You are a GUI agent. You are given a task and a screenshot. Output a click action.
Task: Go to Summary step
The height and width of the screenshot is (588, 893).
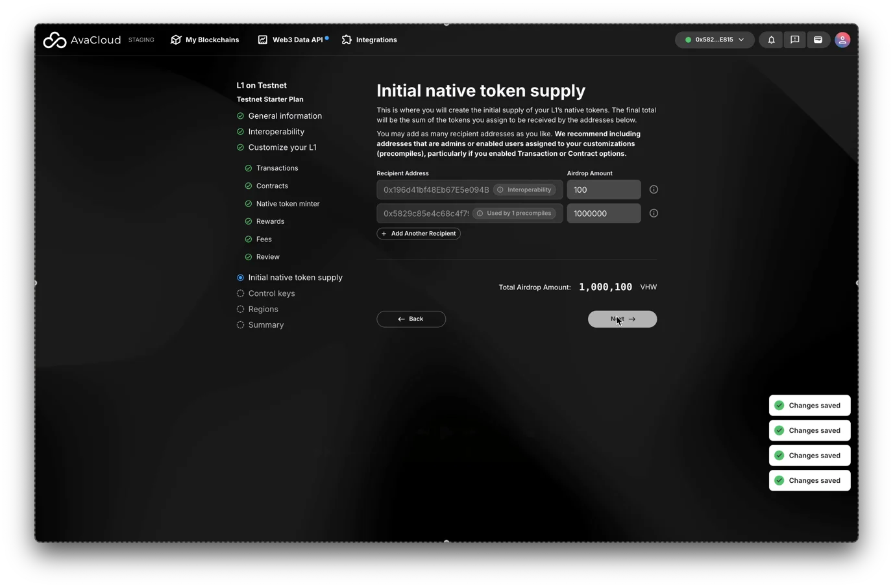[x=266, y=325]
